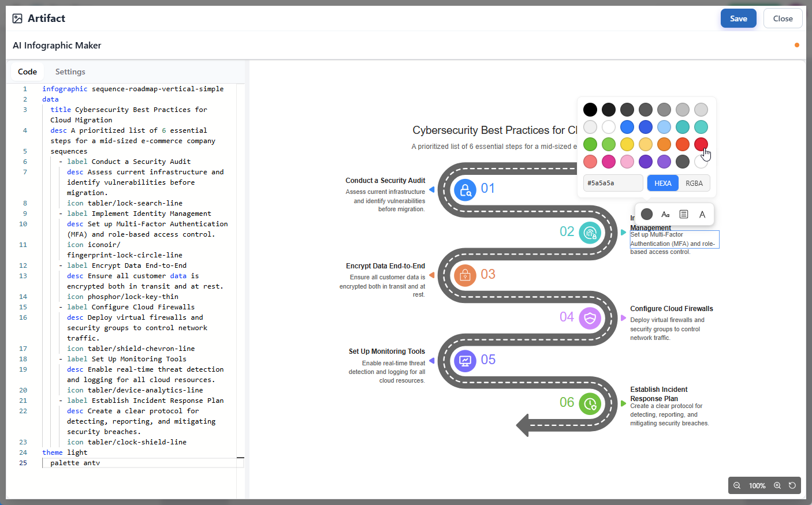The width and height of the screenshot is (812, 505).
Task: Select the orange lock icon for step 03
Action: [x=465, y=275]
